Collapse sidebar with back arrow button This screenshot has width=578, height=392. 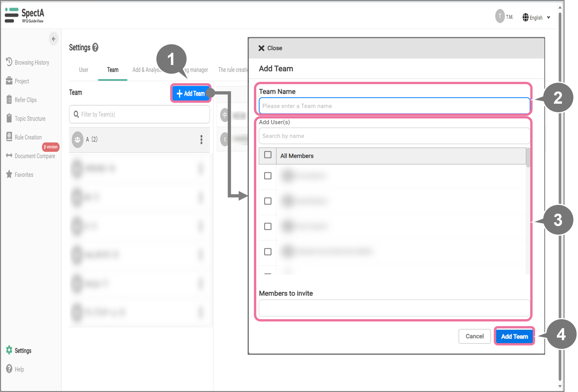coord(54,39)
